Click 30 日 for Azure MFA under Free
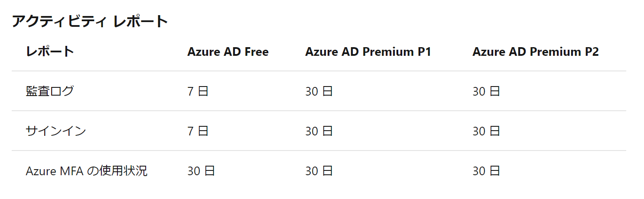This screenshot has height=199, width=644. pyautogui.click(x=201, y=171)
